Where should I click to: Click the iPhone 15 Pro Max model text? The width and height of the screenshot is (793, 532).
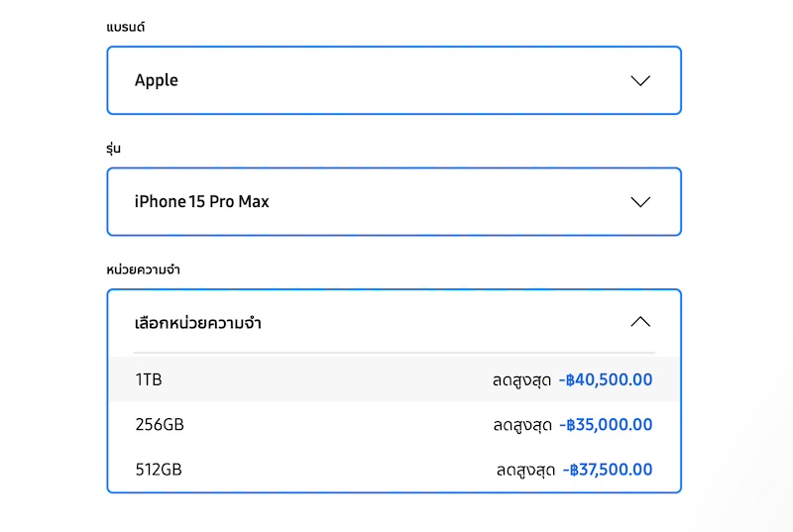202,202
